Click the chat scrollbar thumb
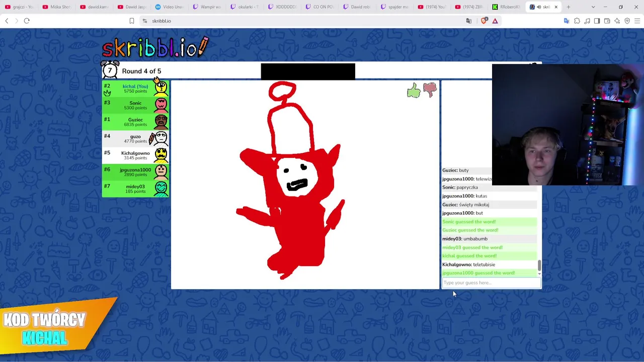644x362 pixels. 539,265
